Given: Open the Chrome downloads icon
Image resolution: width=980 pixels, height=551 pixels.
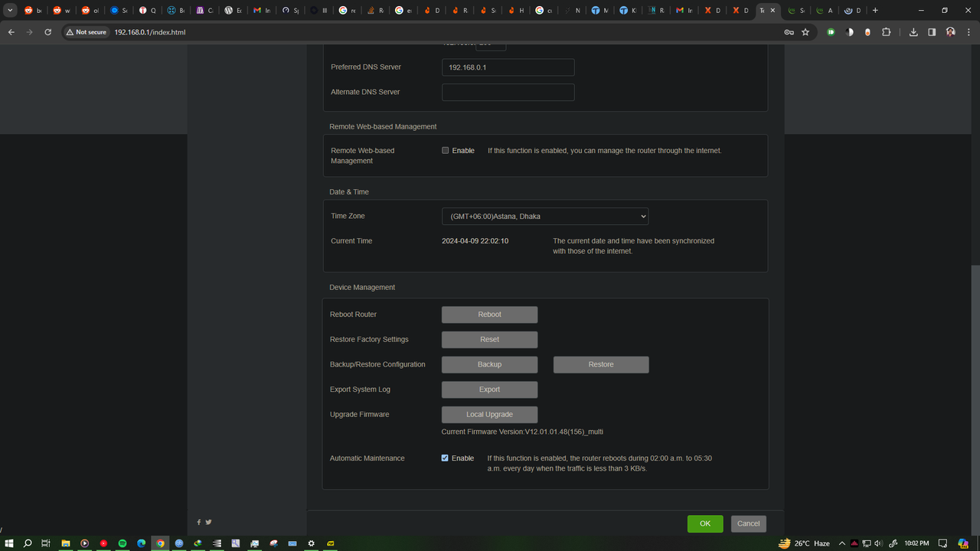Looking at the screenshot, I should [x=913, y=32].
